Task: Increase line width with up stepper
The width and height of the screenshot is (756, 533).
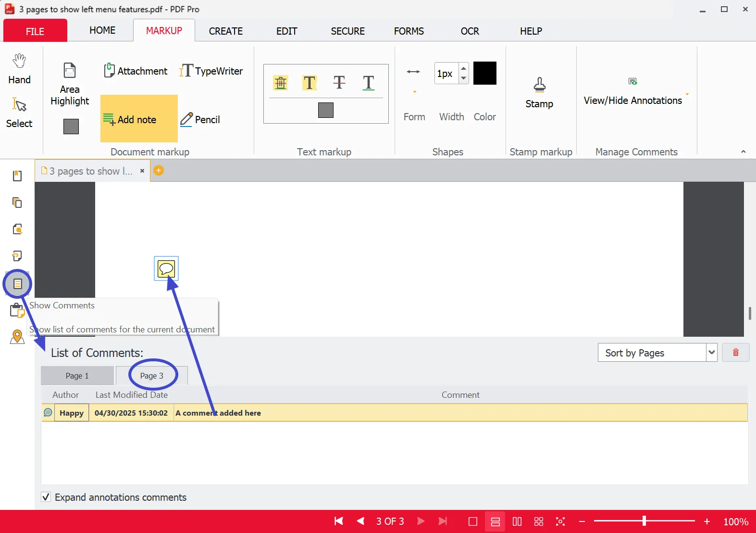Action: pyautogui.click(x=463, y=68)
